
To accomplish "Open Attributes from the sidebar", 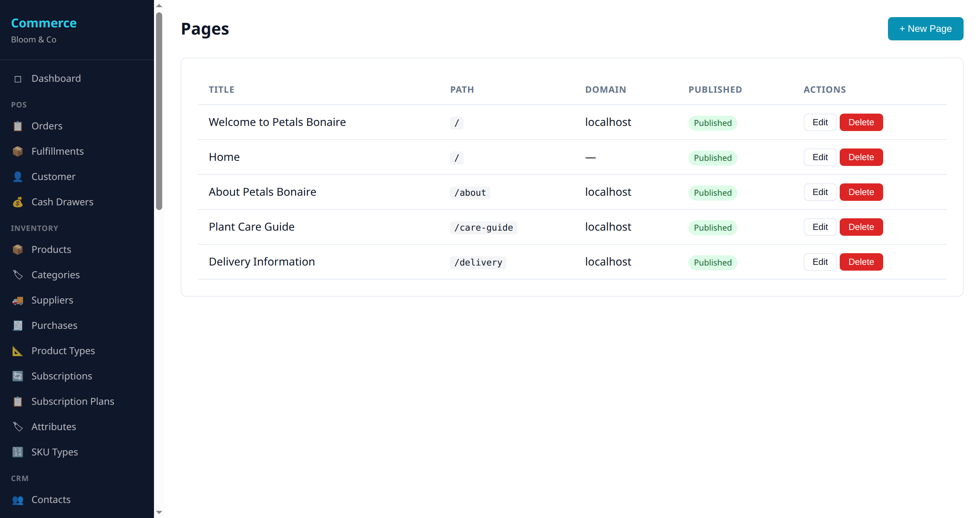I will coord(53,427).
